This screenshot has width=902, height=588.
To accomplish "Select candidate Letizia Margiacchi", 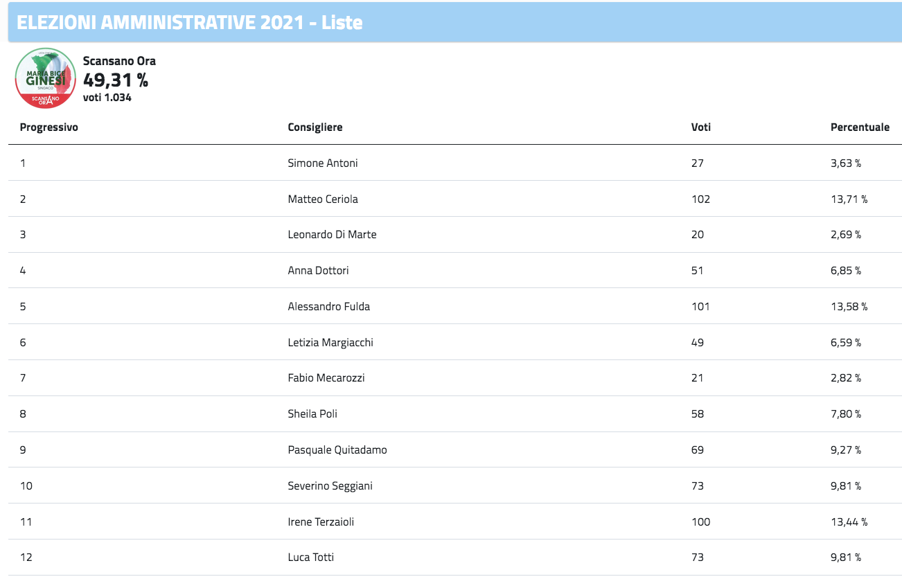I will pyautogui.click(x=330, y=343).
